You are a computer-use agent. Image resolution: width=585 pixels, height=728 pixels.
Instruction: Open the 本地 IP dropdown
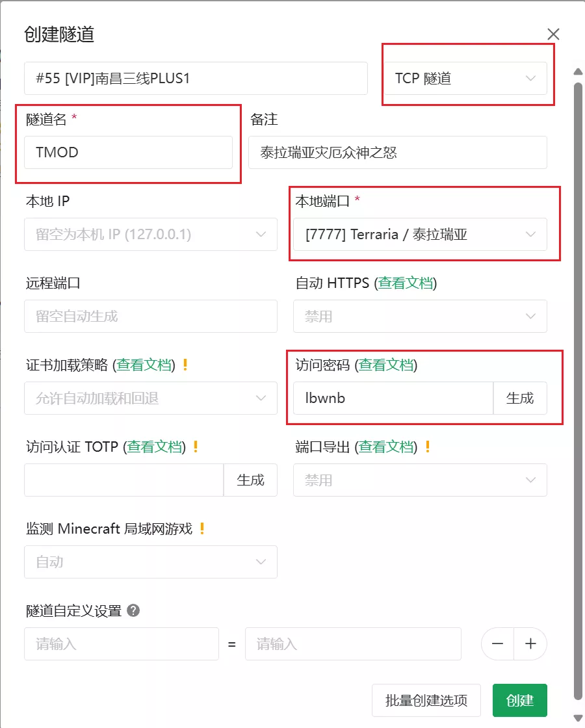click(150, 235)
